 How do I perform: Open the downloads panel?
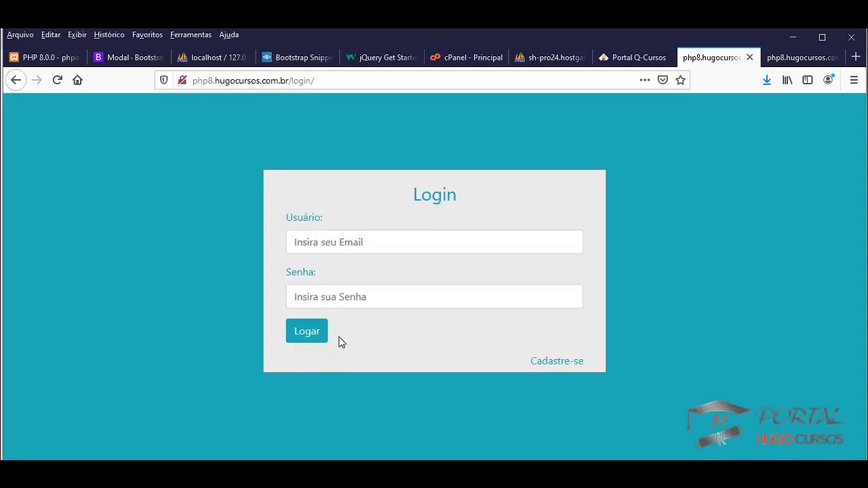pos(767,80)
